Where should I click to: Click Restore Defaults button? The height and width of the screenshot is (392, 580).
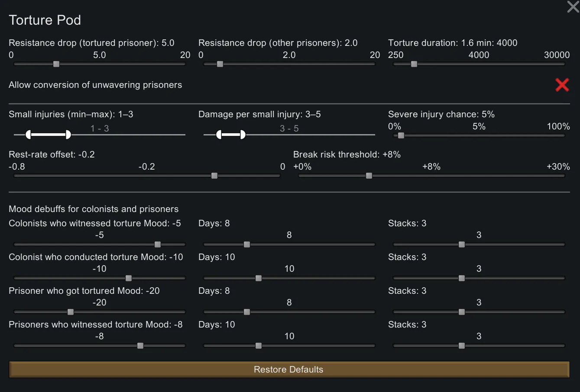point(289,370)
